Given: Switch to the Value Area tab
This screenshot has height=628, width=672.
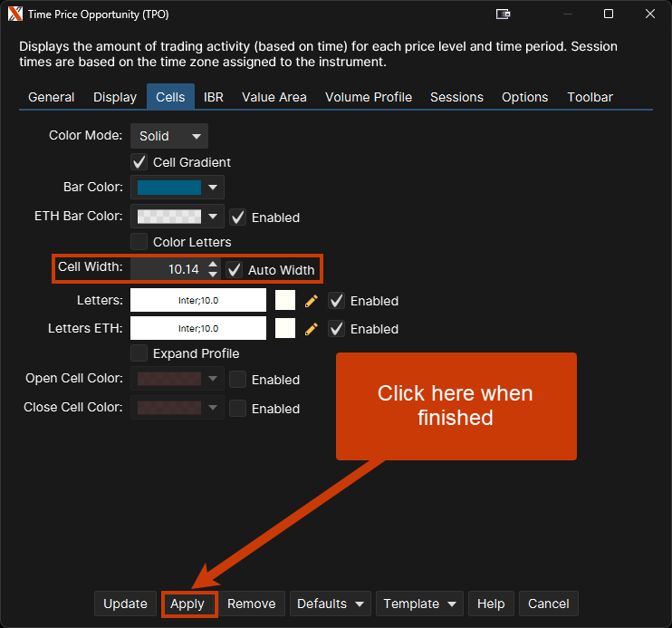Looking at the screenshot, I should pos(274,97).
